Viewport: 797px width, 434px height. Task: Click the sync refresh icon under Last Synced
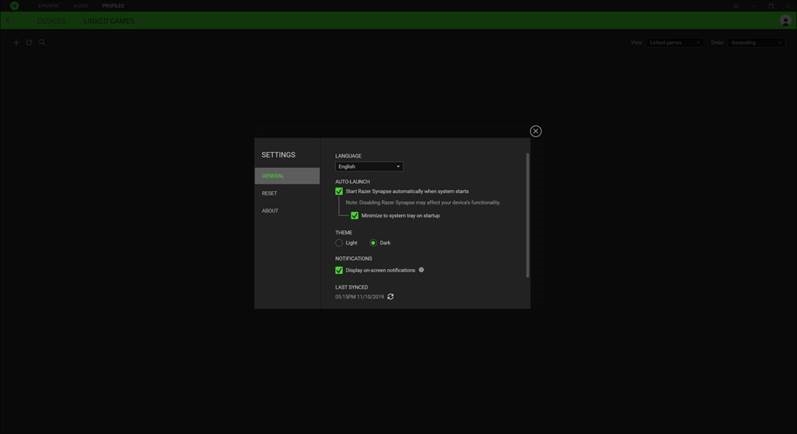390,297
